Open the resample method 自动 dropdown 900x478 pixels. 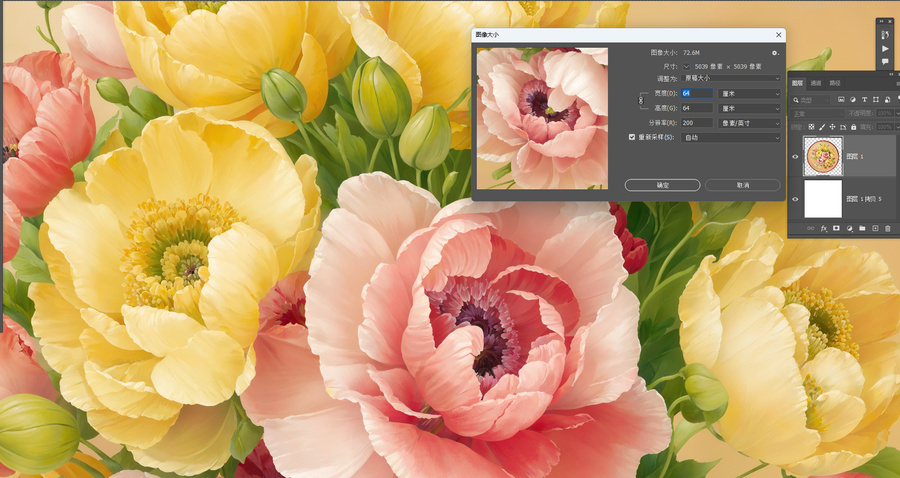731,138
